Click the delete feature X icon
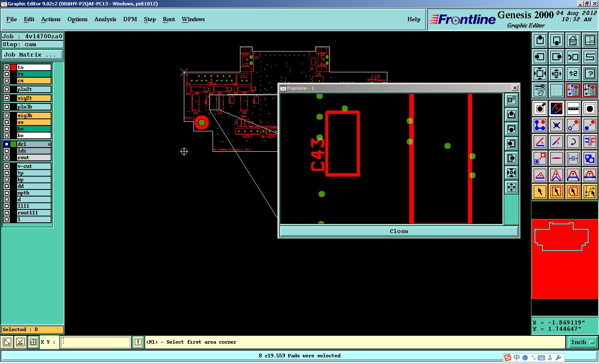The image size is (599, 364). (x=557, y=125)
